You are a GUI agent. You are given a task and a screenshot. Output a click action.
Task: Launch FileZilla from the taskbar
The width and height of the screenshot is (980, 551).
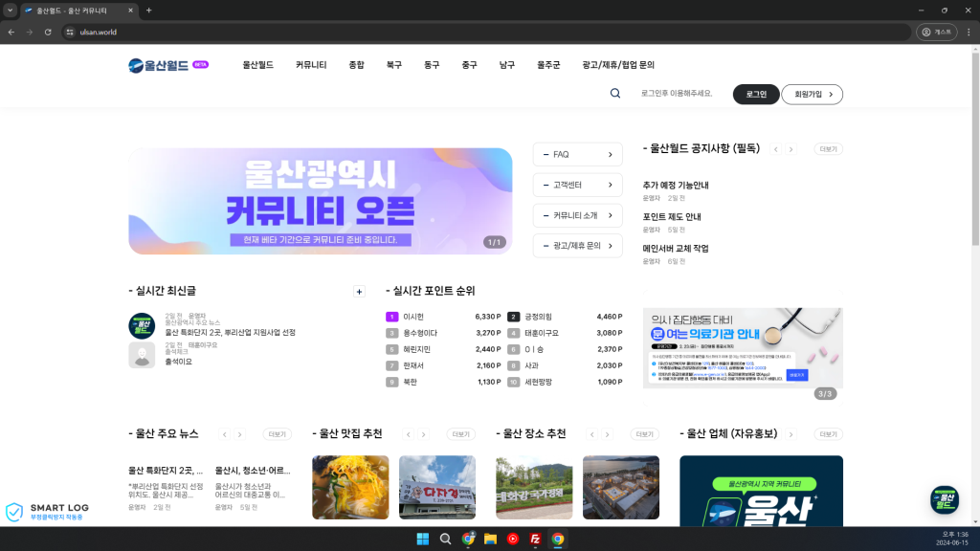(x=535, y=540)
